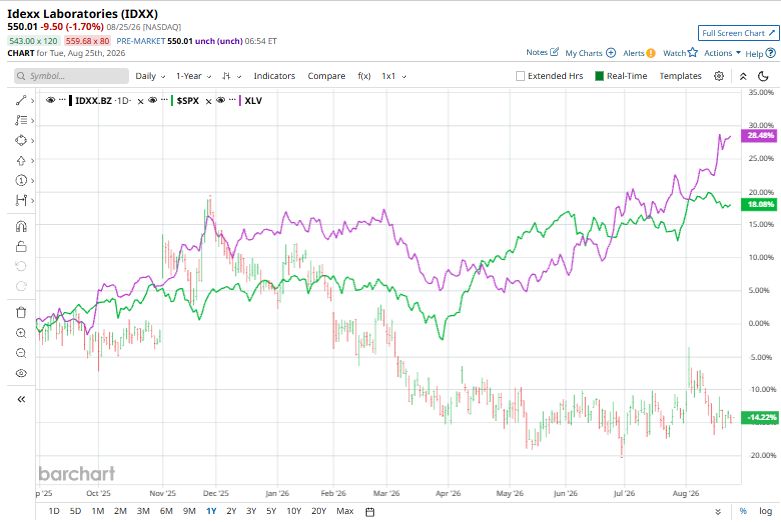Switch to dark mode moon icon
This screenshot has height=522, width=781.
pyautogui.click(x=763, y=76)
